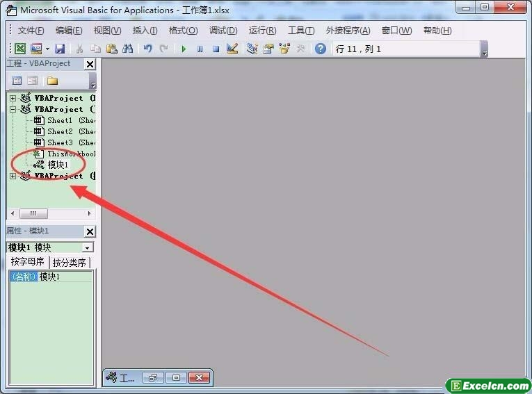Expand the third VBAProject node
The height and width of the screenshot is (394, 532).
[x=13, y=176]
